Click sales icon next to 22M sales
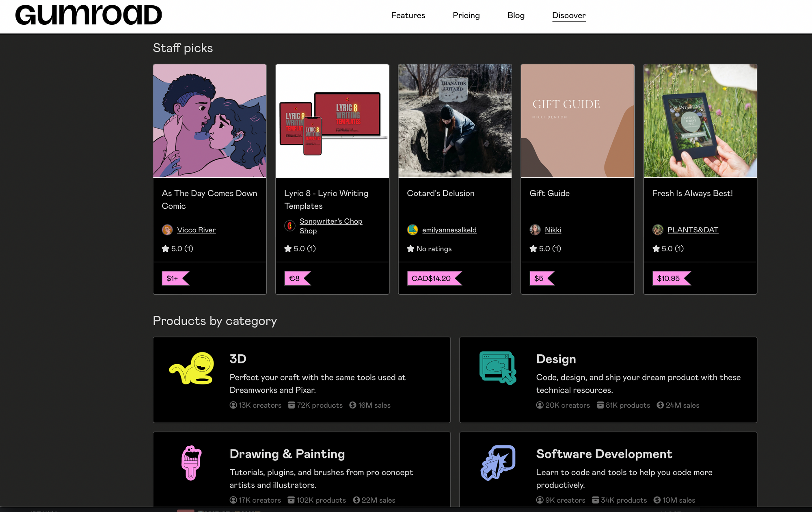 [x=356, y=500]
